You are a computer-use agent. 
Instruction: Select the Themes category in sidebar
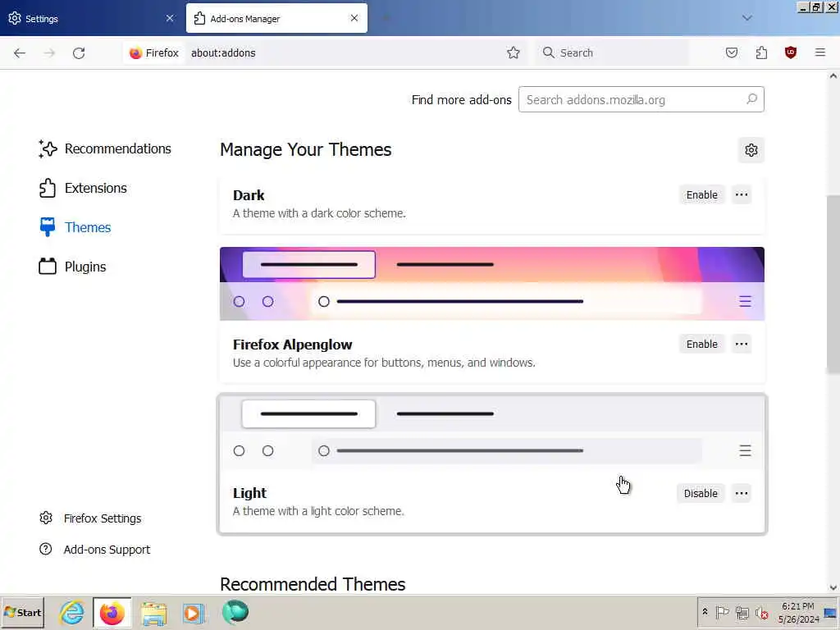click(x=75, y=227)
